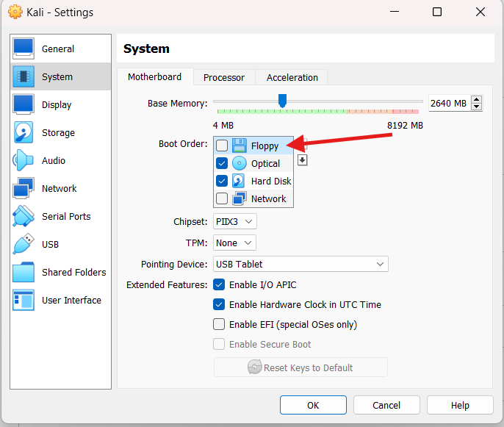
Task: Click the Cancel button
Action: tap(386, 405)
